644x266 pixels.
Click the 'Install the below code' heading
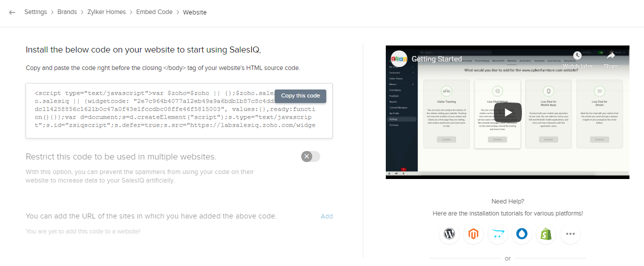(144, 50)
